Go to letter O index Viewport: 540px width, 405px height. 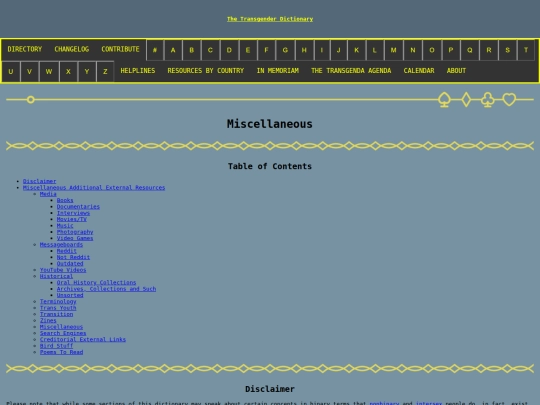pos(432,50)
